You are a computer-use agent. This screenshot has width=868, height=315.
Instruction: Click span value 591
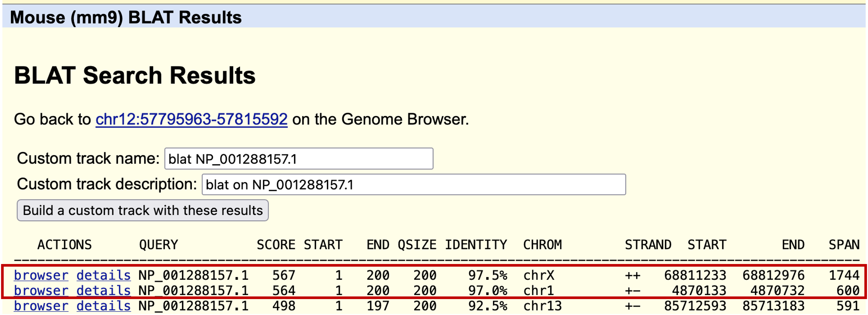coord(848,306)
